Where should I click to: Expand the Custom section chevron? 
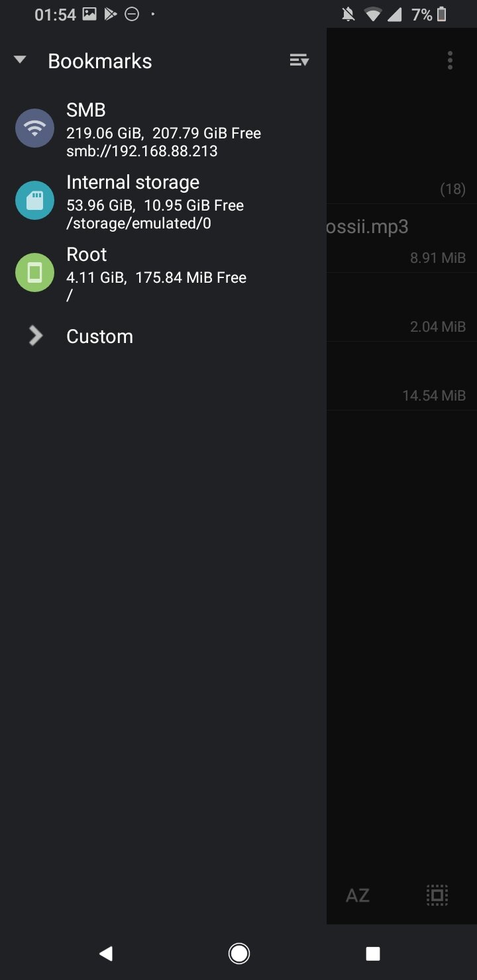tap(36, 336)
